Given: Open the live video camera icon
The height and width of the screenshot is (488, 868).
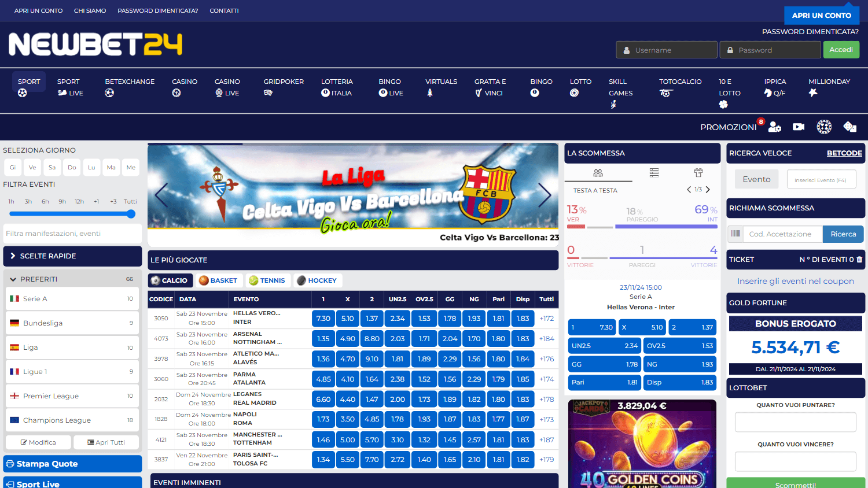Looking at the screenshot, I should 799,127.
